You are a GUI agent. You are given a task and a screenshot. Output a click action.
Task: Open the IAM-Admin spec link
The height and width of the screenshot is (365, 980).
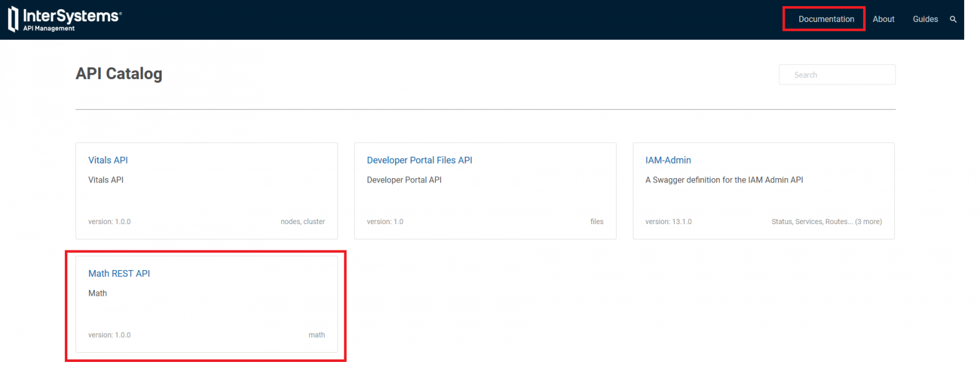pyautogui.click(x=668, y=160)
